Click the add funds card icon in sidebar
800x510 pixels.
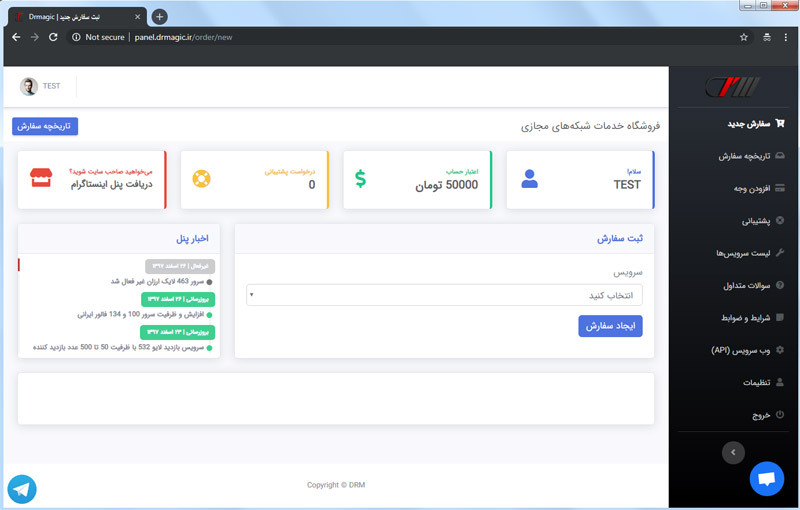[780, 188]
